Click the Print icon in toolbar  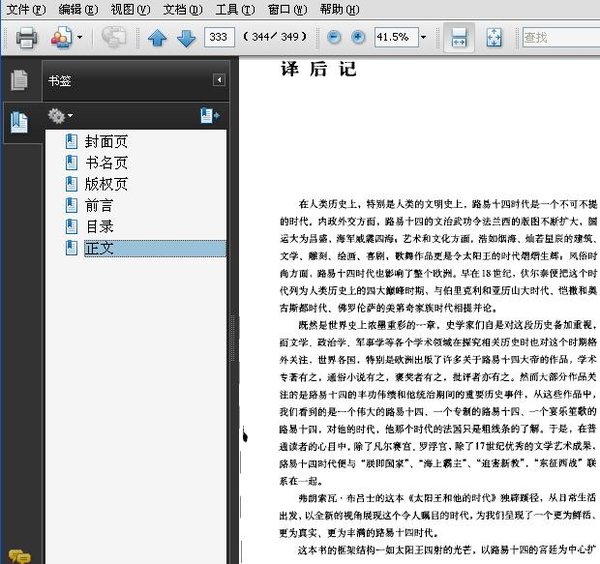[25, 38]
